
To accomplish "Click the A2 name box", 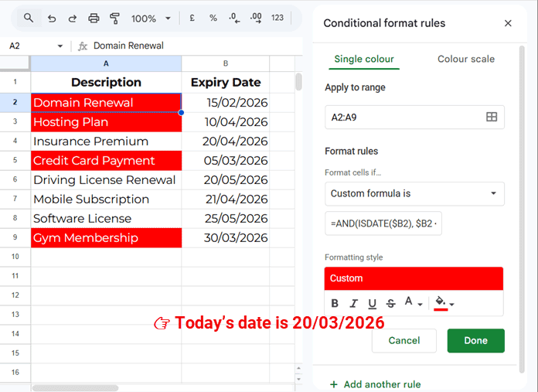I will point(15,46).
